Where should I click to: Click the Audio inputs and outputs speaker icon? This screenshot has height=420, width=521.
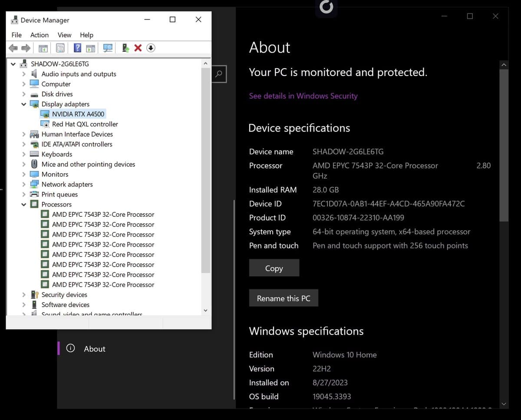click(x=34, y=74)
